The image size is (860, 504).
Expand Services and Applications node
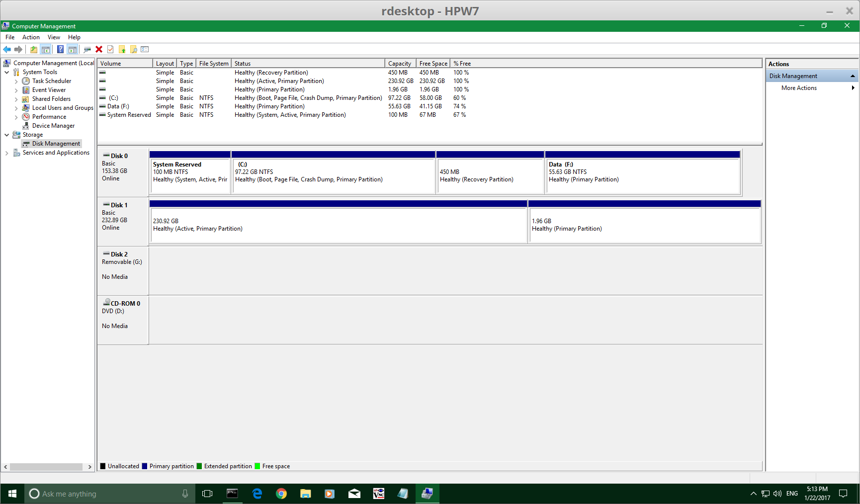point(7,153)
